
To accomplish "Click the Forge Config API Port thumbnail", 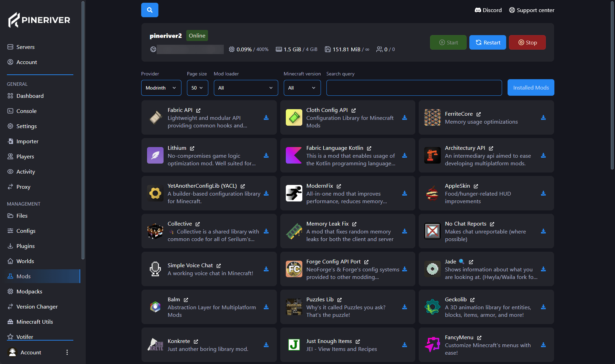I will point(294,269).
